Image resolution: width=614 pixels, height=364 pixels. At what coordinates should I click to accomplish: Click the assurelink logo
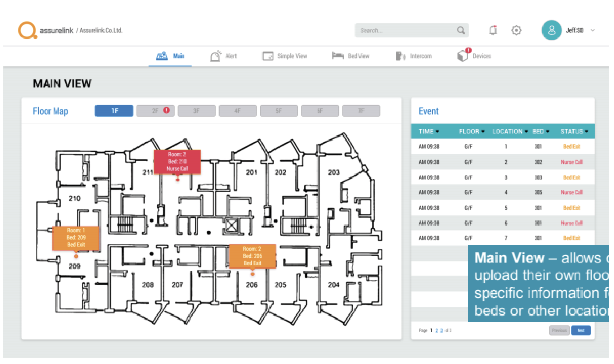27,30
